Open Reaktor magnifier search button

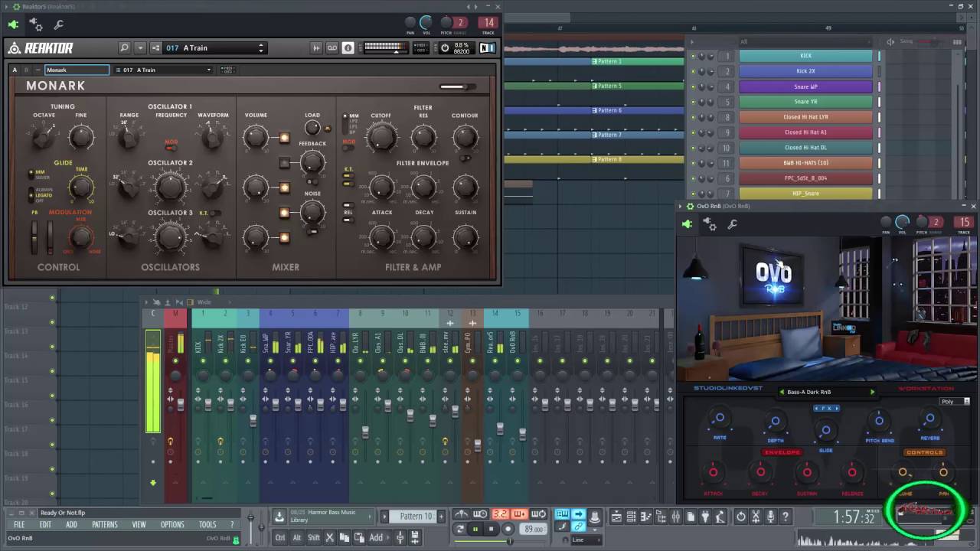124,47
